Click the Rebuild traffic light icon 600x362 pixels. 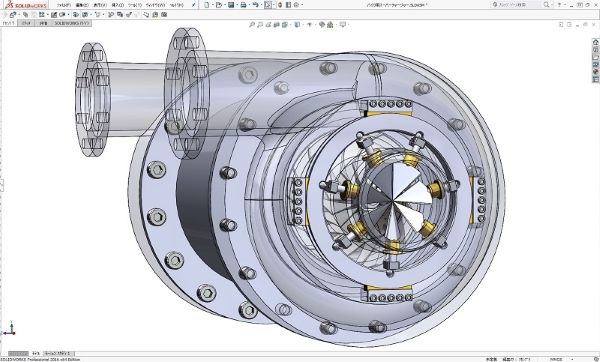280,5
